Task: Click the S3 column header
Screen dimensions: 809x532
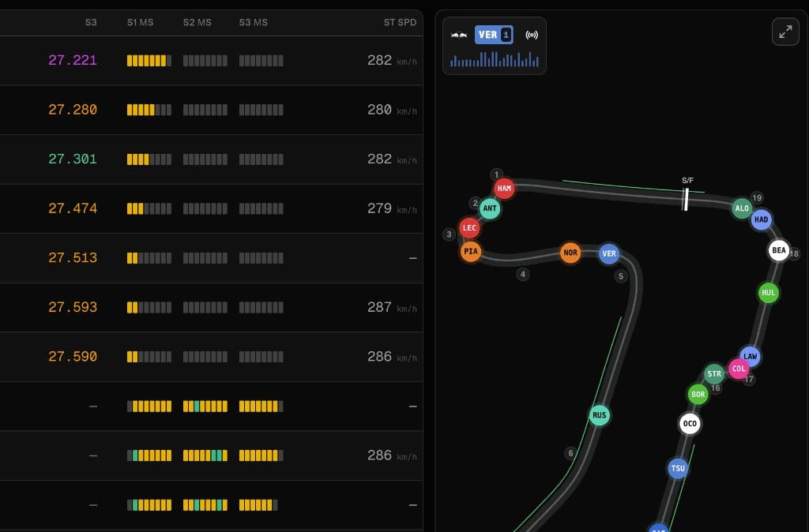Action: click(91, 22)
